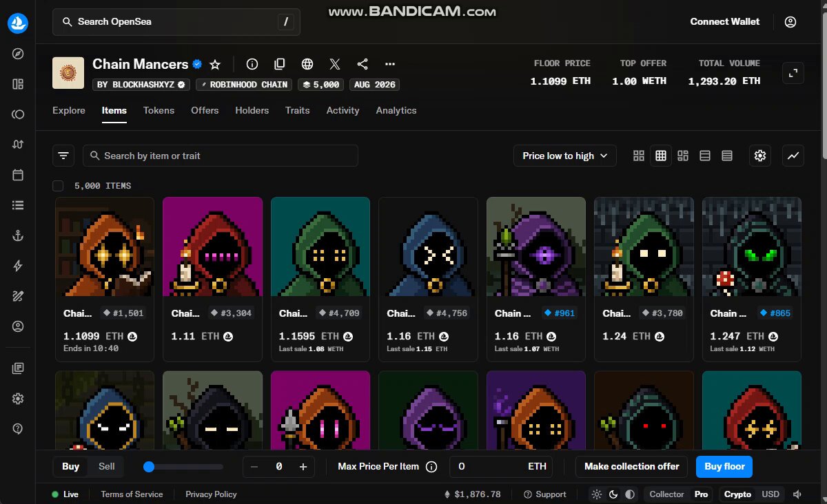Enable light theme with the sun icon

click(x=597, y=494)
